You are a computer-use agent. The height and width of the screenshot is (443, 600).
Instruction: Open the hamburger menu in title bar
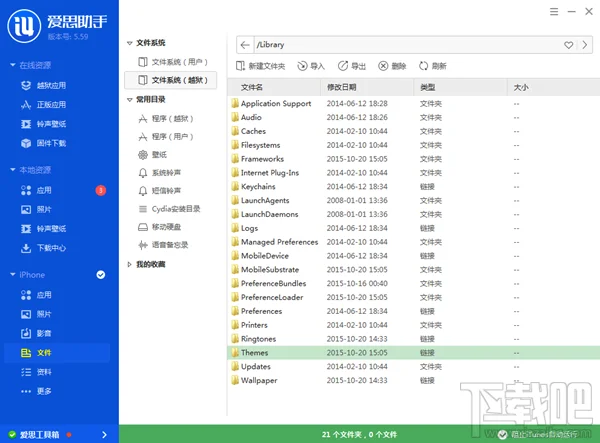click(x=554, y=12)
